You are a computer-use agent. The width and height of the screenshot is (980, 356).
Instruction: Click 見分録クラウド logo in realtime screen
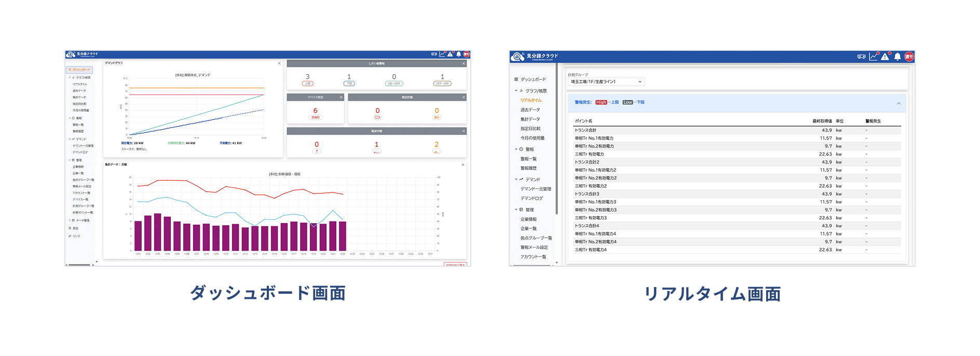click(535, 56)
